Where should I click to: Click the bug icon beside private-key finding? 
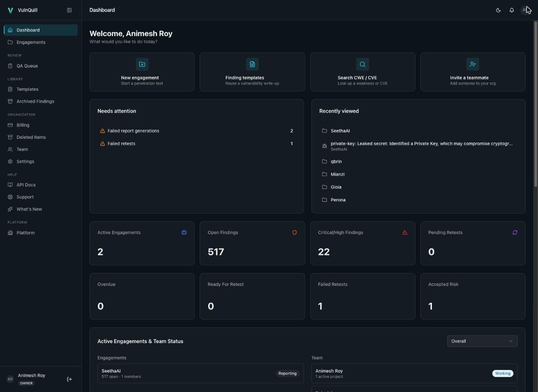coord(325,146)
